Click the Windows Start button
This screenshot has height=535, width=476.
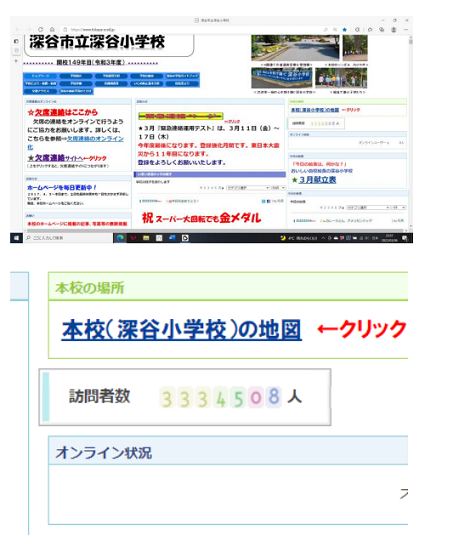click(16, 238)
